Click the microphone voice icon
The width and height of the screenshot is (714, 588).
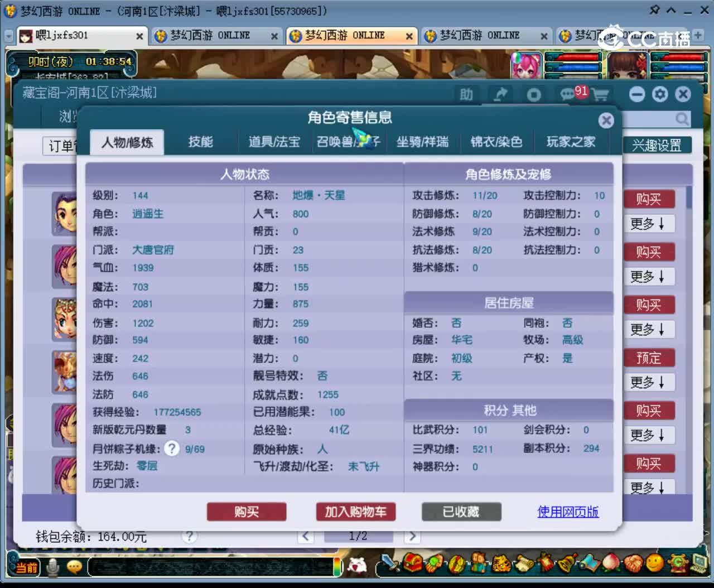pos(53,567)
